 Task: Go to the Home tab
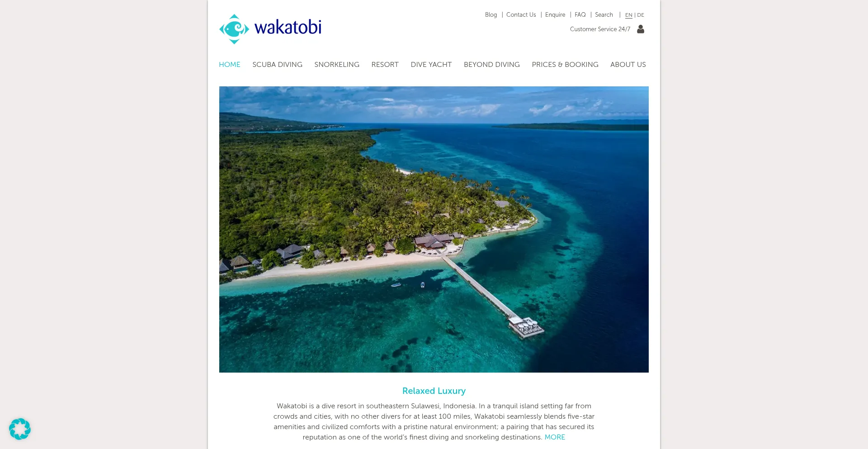[x=230, y=65]
